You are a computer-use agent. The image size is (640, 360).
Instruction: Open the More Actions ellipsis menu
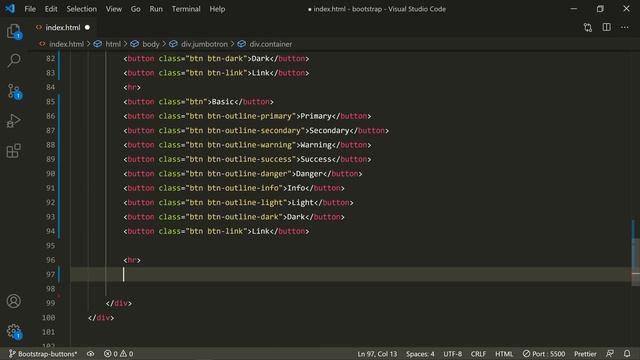point(624,27)
